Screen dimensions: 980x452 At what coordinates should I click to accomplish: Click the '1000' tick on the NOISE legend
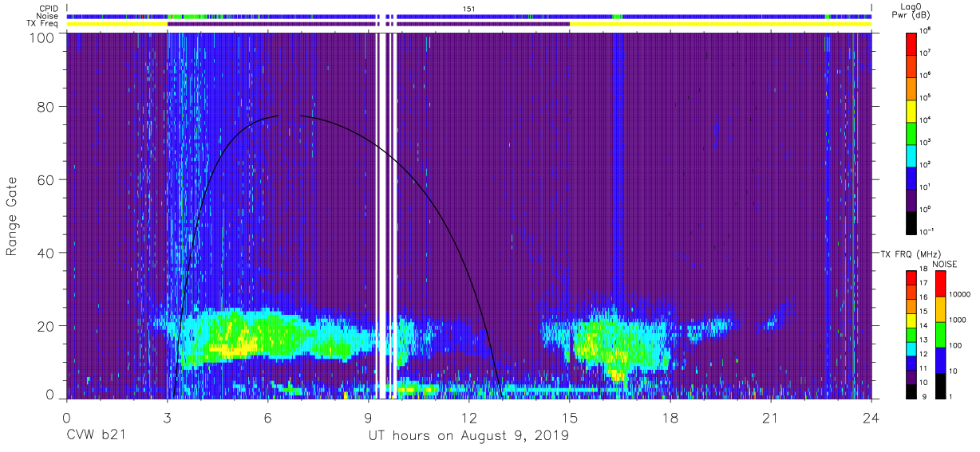click(958, 320)
